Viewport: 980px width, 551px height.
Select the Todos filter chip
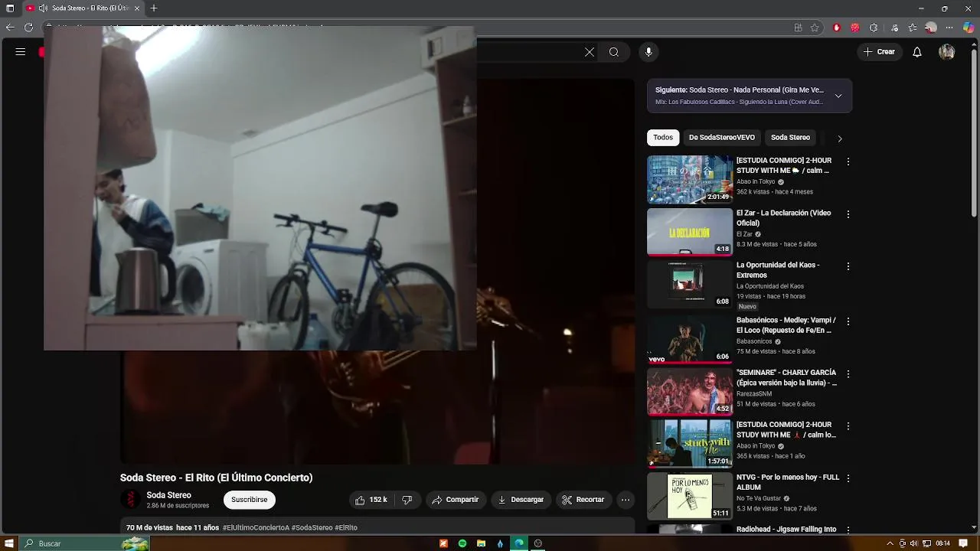pyautogui.click(x=663, y=138)
